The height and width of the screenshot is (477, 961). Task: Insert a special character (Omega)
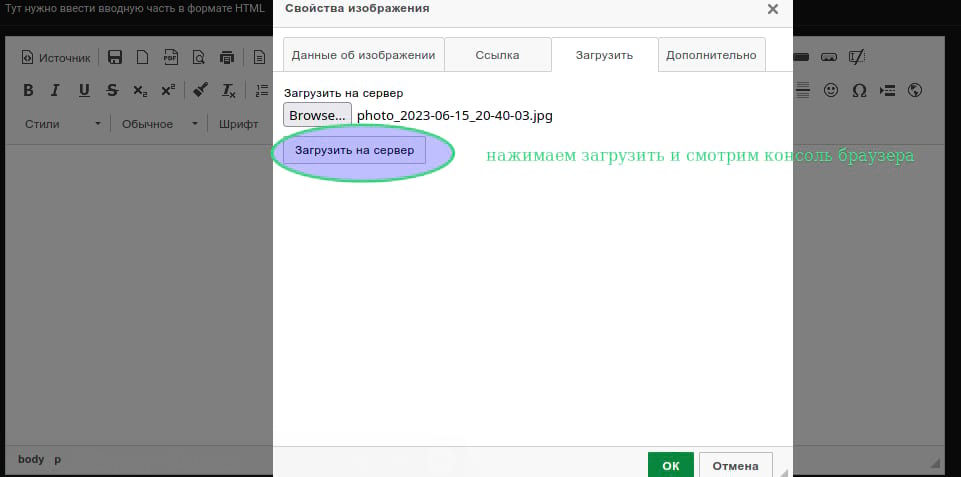859,91
